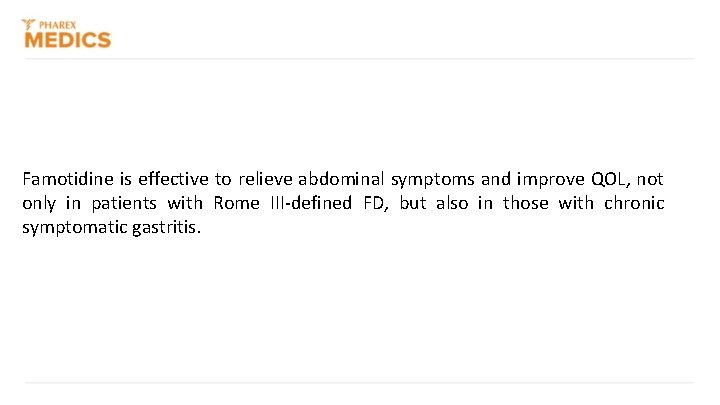720x405 pixels.
Task: Click the word chronic
Action: point(634,202)
